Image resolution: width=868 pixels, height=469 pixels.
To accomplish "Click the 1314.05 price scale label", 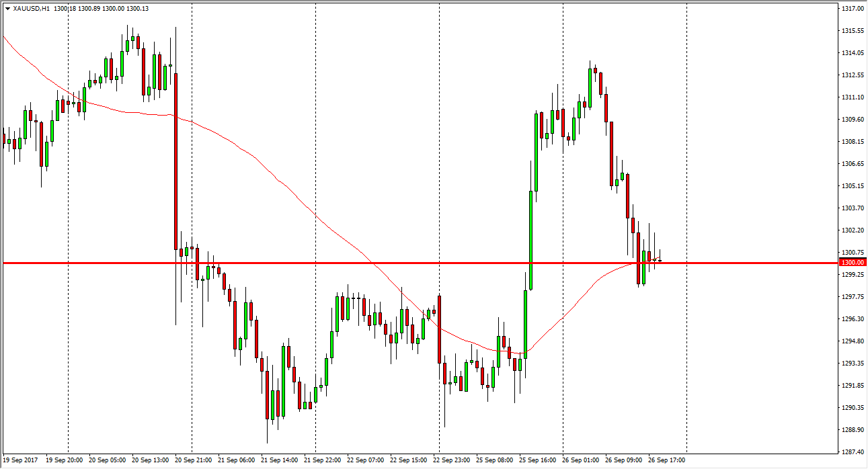I will click(x=851, y=53).
